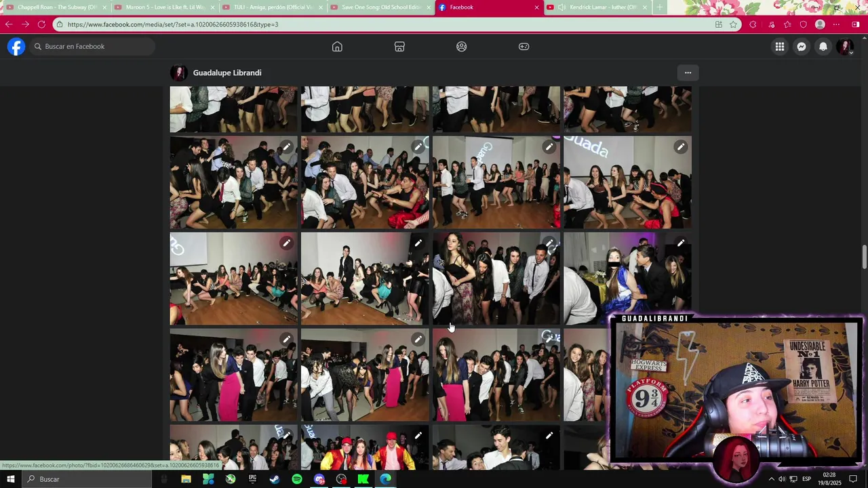Edit the photo with horizontal 'Guada' projection

point(681,146)
